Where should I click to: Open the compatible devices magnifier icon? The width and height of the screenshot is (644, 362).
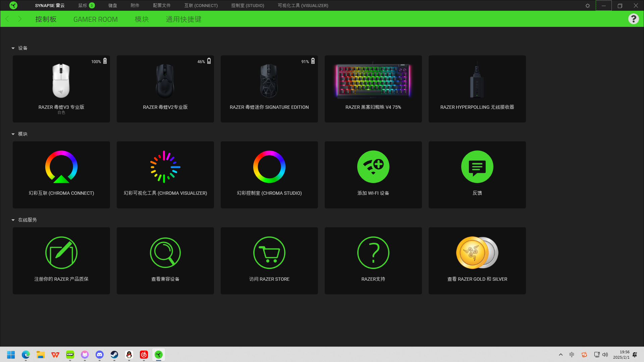point(165,253)
